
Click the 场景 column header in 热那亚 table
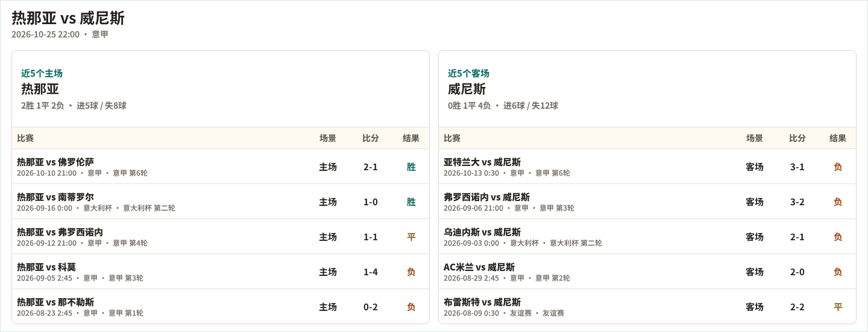point(328,138)
